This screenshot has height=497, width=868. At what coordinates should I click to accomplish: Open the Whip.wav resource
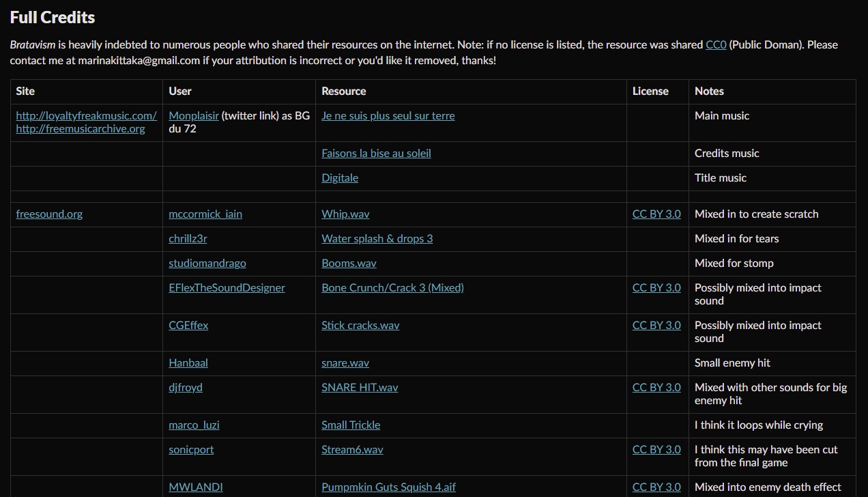[345, 214]
